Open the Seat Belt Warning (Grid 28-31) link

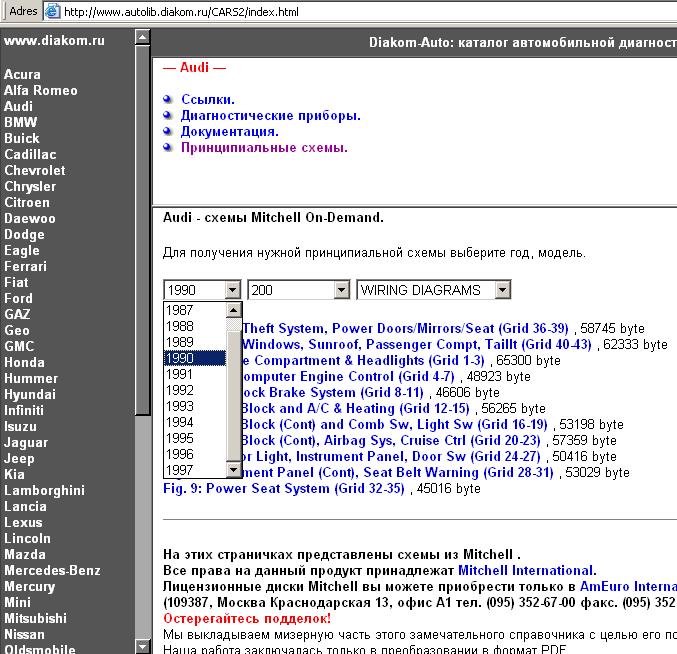point(398,472)
